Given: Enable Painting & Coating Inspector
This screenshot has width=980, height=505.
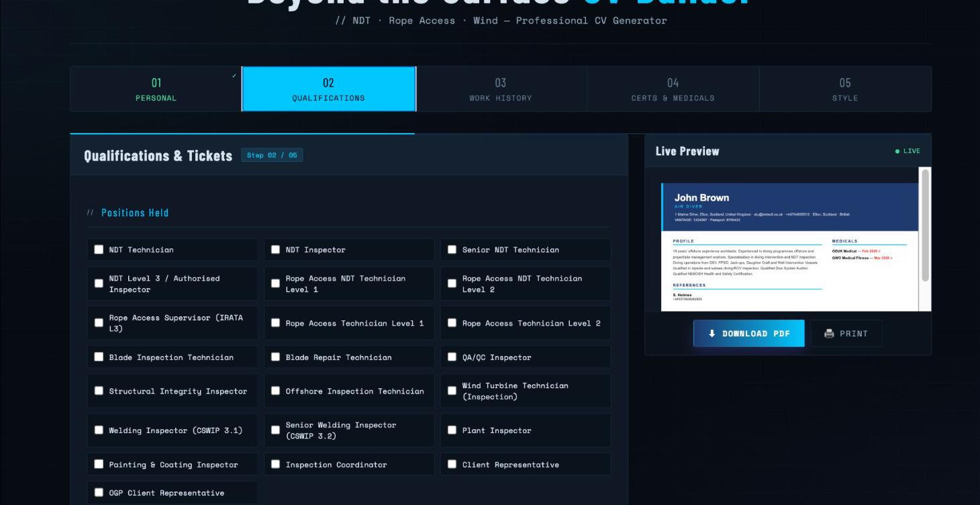Looking at the screenshot, I should pyautogui.click(x=99, y=465).
